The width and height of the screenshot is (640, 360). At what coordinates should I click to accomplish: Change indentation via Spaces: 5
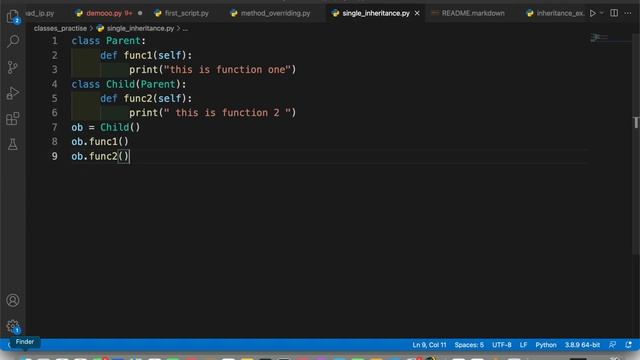point(469,345)
